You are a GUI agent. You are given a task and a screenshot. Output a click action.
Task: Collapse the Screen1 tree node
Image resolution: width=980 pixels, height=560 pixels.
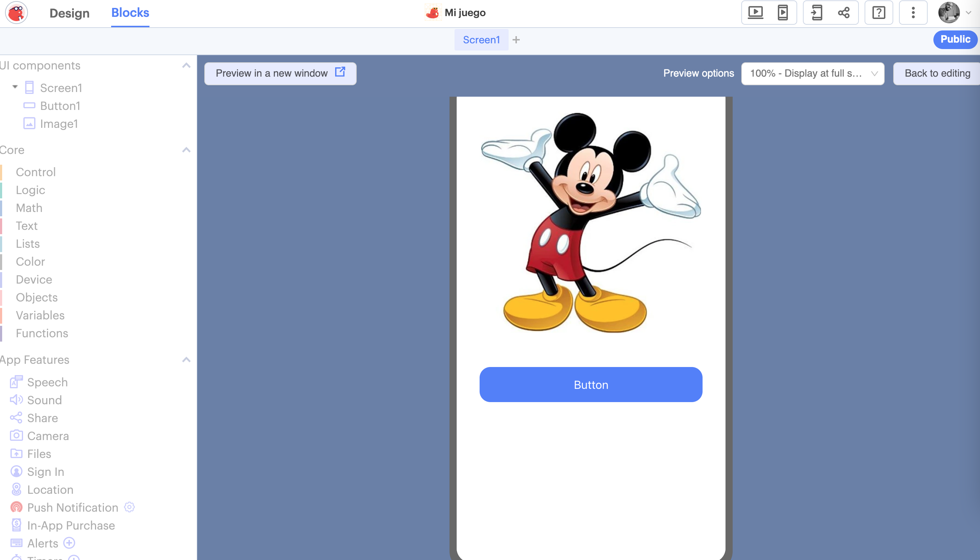15,87
